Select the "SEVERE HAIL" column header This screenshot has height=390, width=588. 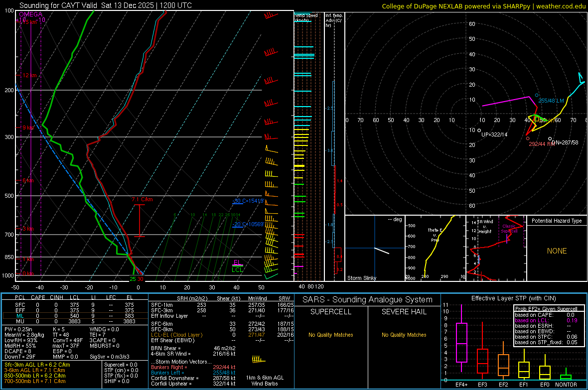[x=404, y=312]
